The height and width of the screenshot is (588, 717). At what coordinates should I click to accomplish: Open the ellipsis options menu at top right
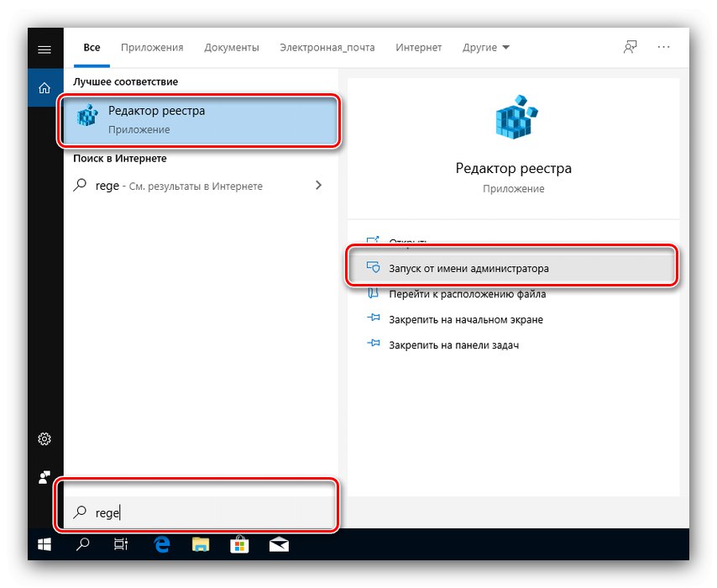tap(664, 48)
